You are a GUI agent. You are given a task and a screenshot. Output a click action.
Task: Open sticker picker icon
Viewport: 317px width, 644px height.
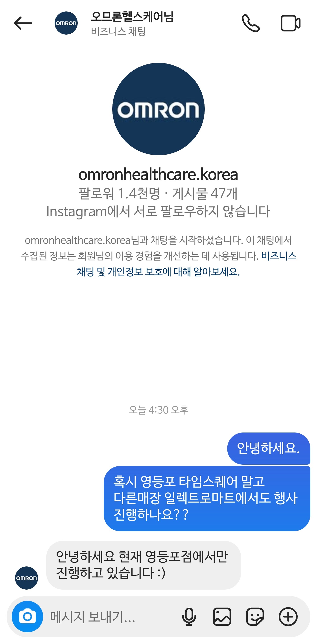pos(255,616)
